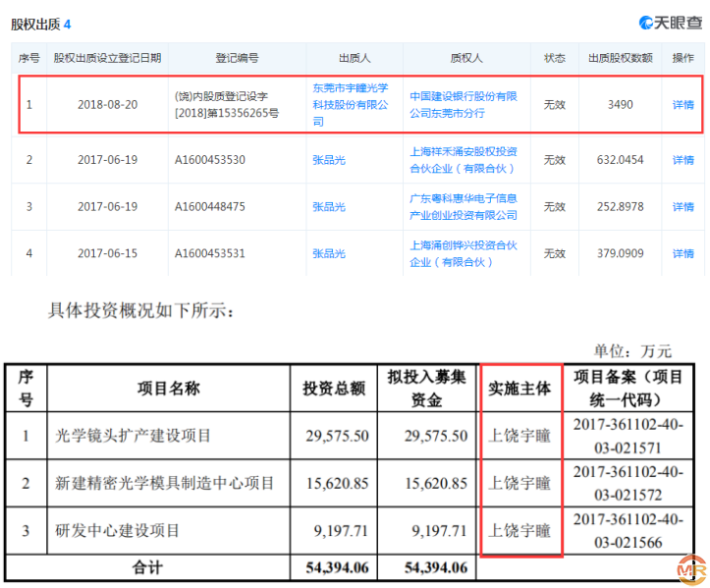710x588 pixels.
Task: Select registration number A1600453530
Action: tap(209, 160)
